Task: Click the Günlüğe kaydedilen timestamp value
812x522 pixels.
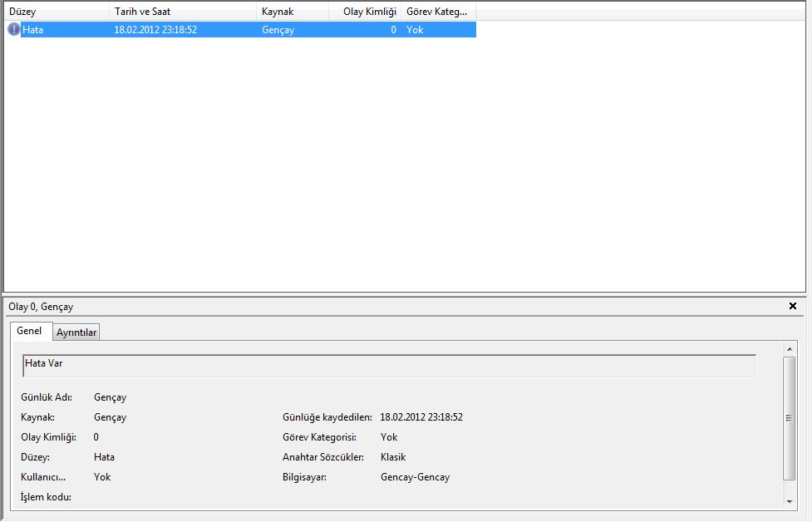Action: [x=421, y=417]
